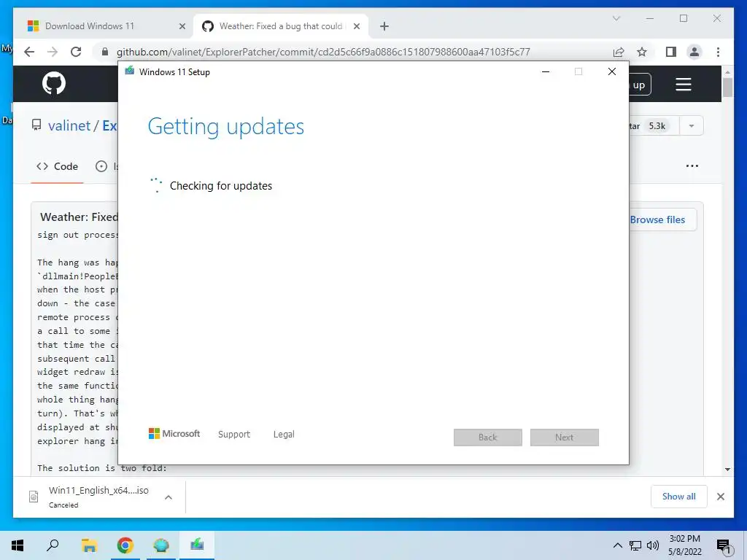
Task: Open the Issues tab icon on GitHub
Action: (101, 166)
